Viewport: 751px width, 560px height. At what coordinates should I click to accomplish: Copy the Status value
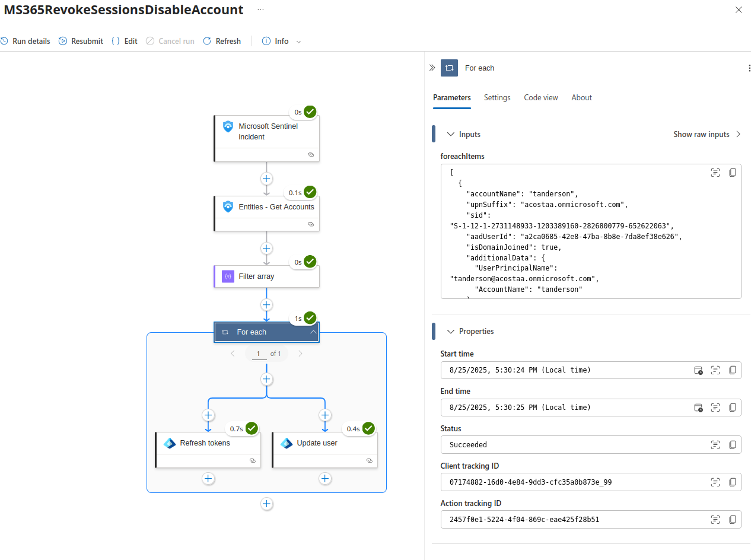point(733,445)
